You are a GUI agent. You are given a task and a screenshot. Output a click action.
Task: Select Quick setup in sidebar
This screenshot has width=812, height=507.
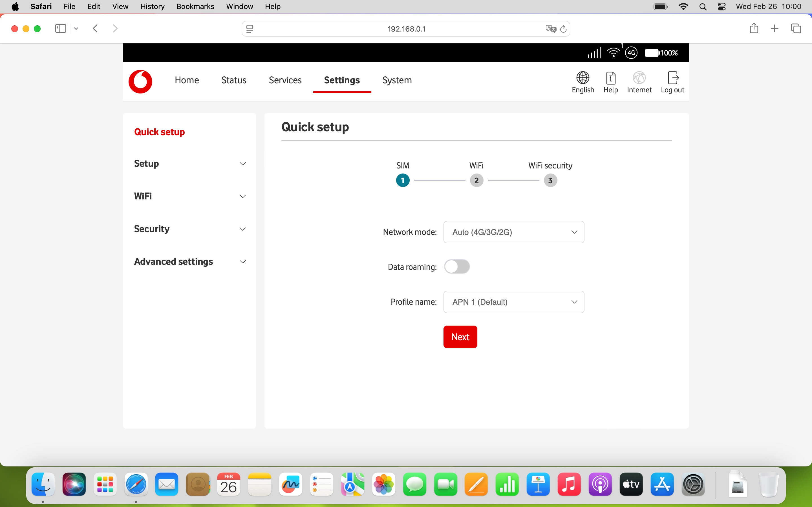[159, 132]
